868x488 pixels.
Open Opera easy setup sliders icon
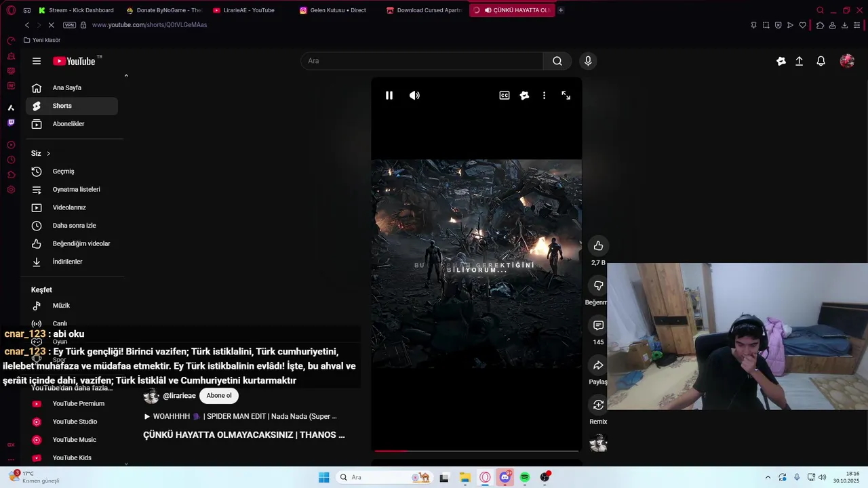857,25
